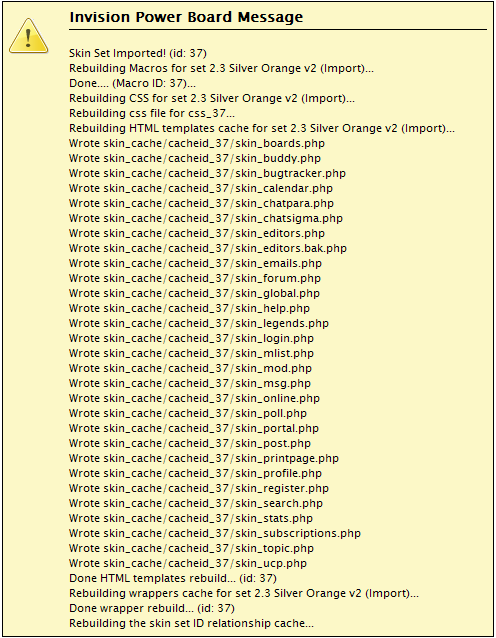Viewport: 496px width, 638px height.
Task: Click the 'Invision Power Board Message' heading
Action: coord(186,17)
